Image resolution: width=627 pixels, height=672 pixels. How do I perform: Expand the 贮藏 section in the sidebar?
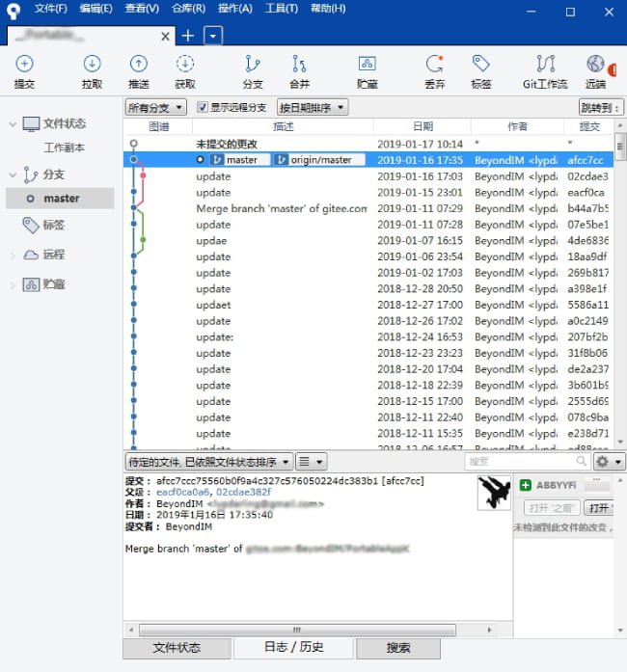pyautogui.click(x=13, y=285)
